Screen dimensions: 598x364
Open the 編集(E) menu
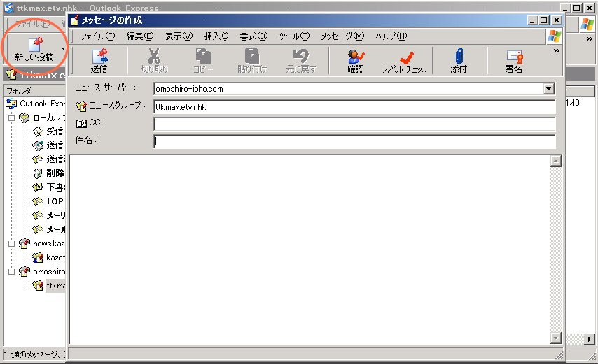[x=139, y=36]
